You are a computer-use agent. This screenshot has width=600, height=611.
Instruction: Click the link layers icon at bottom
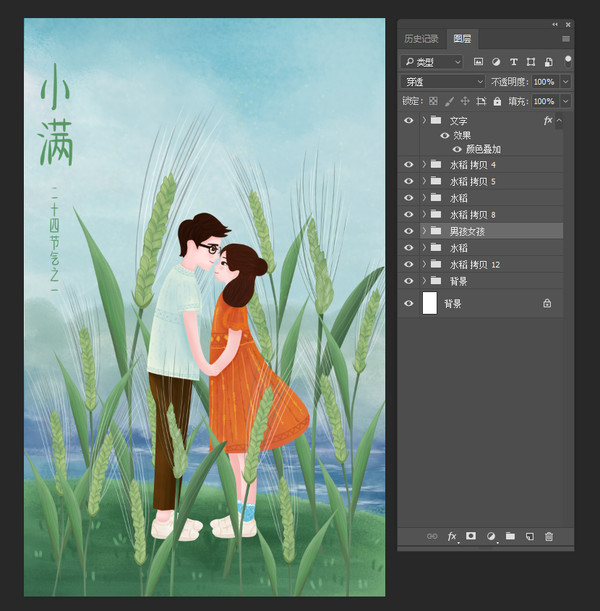(x=432, y=536)
